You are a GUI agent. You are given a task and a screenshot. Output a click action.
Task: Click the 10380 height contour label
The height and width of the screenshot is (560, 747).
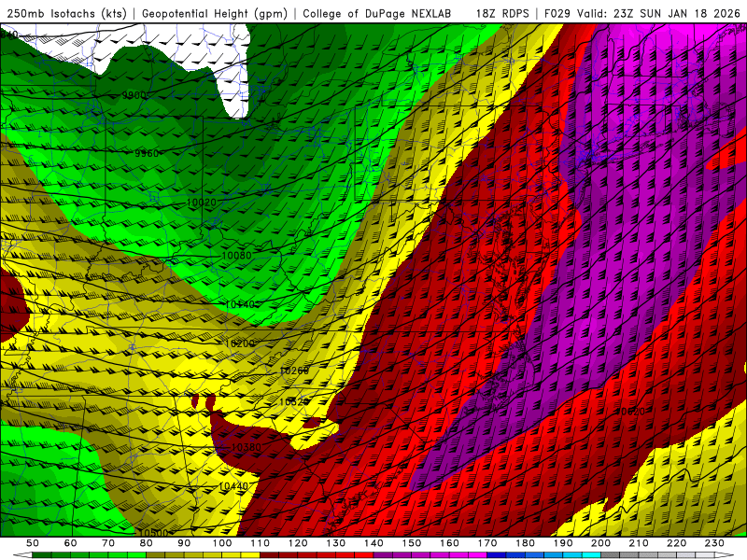pyautogui.click(x=247, y=447)
